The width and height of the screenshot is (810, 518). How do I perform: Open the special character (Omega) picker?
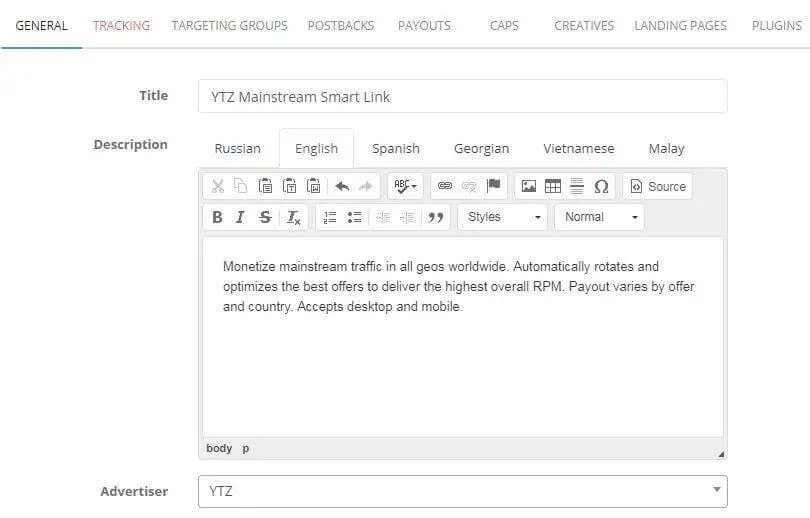point(601,186)
